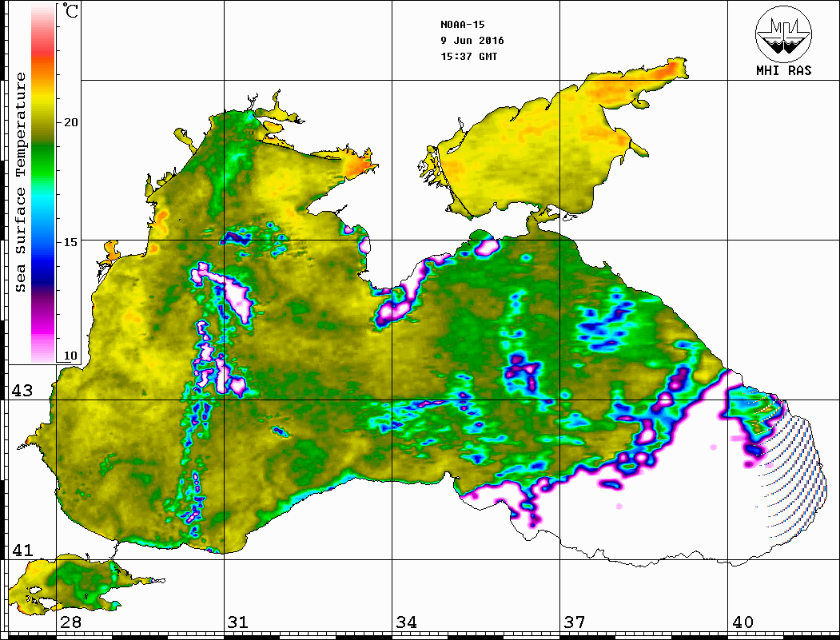This screenshot has height=640, width=840.
Task: Click longitude label '37'
Action: (x=575, y=622)
